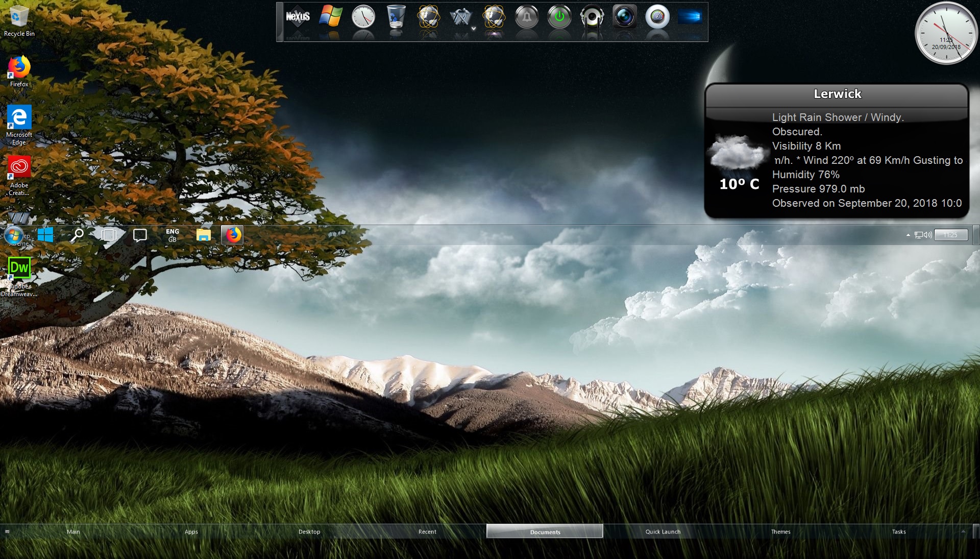Expand the arrow at right of bottom tab bar
980x559 pixels.
point(963,531)
